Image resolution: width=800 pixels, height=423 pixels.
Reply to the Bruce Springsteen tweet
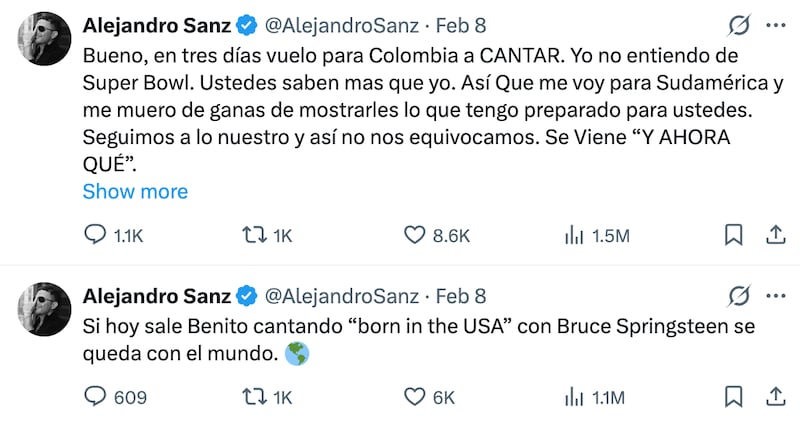pyautogui.click(x=95, y=397)
